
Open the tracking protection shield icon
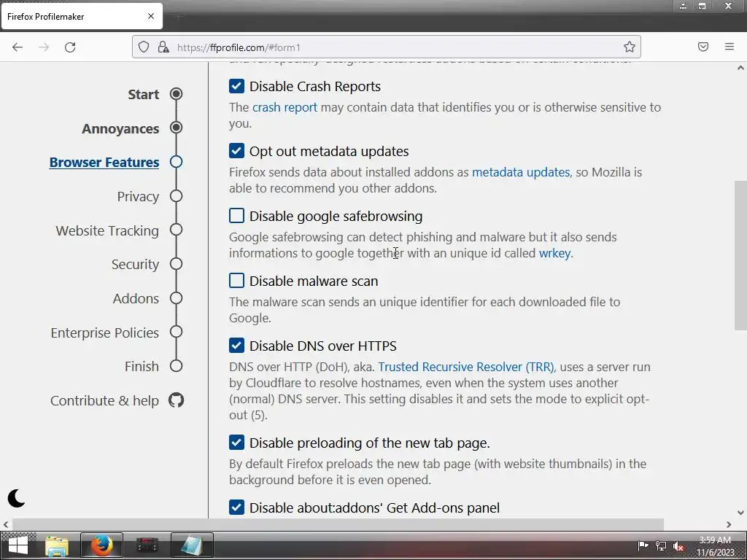click(144, 47)
